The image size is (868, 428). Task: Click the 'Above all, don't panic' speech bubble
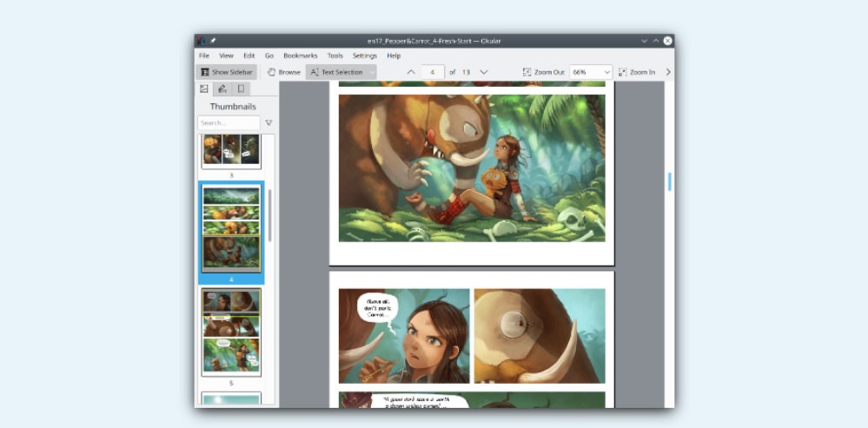point(377,307)
